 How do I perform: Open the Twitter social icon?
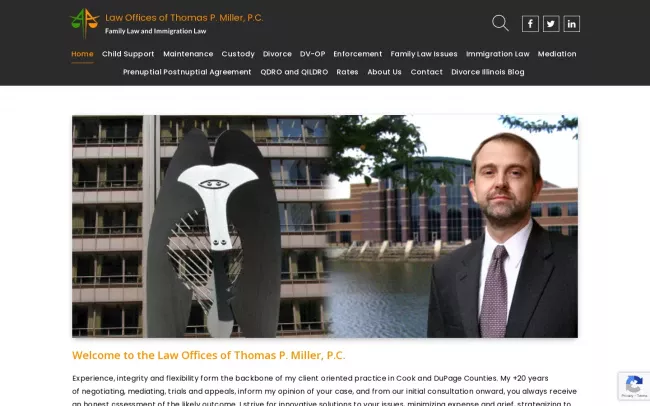pyautogui.click(x=551, y=24)
